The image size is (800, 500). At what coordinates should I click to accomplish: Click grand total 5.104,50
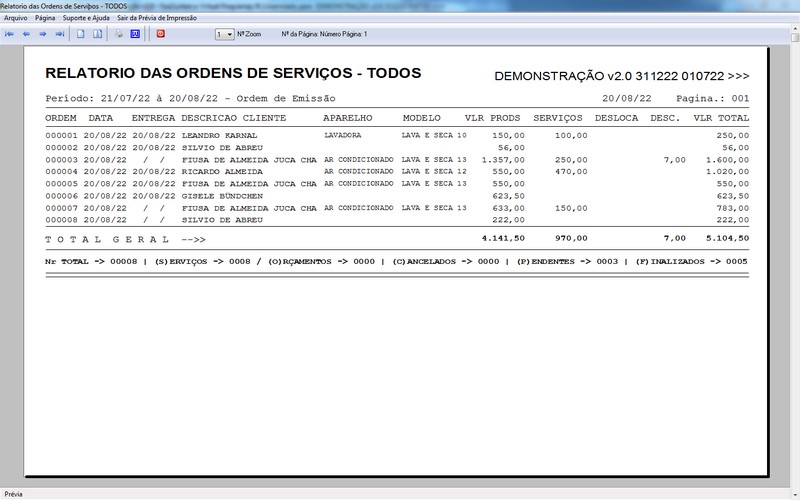(728, 238)
